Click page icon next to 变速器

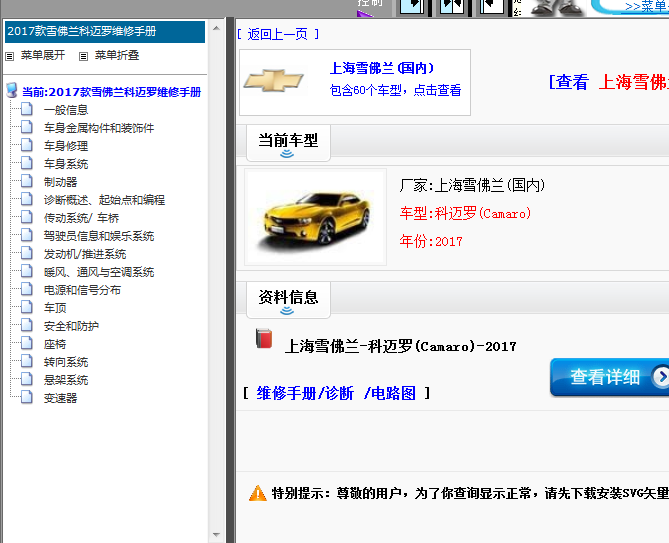26,397
